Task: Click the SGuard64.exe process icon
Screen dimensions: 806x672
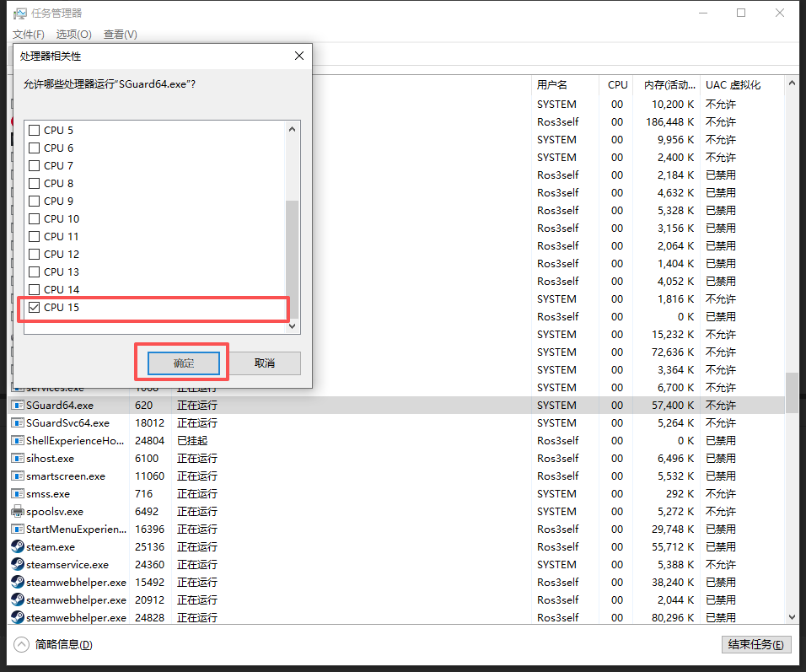Action: tap(18, 405)
